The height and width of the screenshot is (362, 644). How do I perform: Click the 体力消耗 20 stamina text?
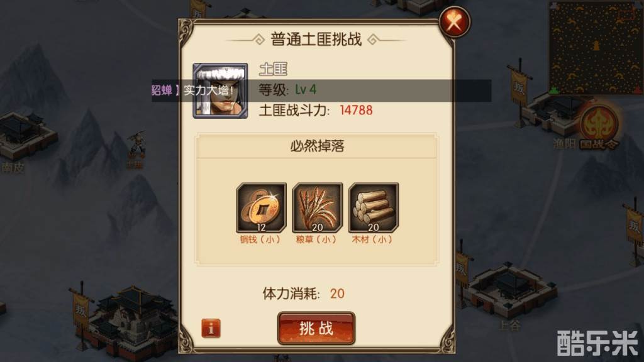(303, 293)
